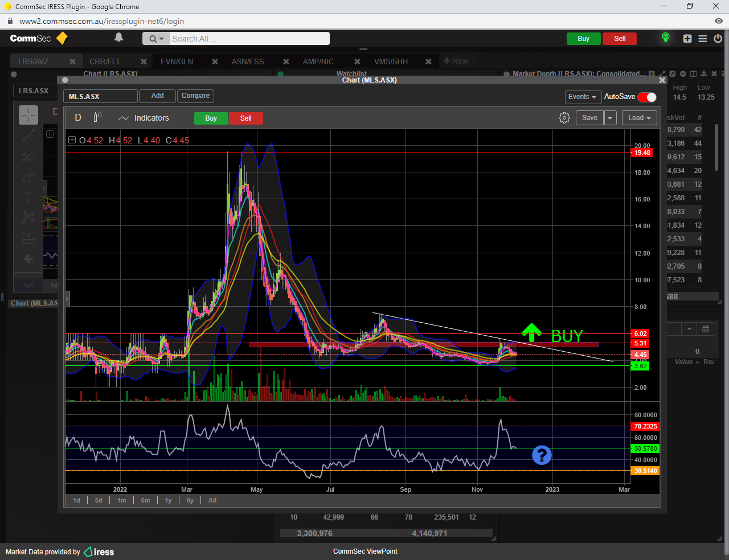
Task: Click the add-widget plus icon in header
Action: pyautogui.click(x=687, y=39)
